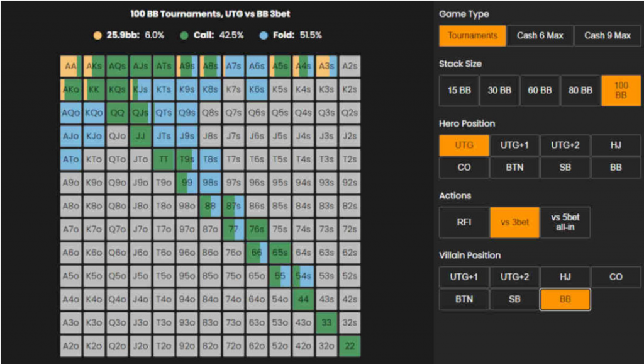This screenshot has width=644, height=364.
Task: Select BTN hero position
Action: [514, 168]
